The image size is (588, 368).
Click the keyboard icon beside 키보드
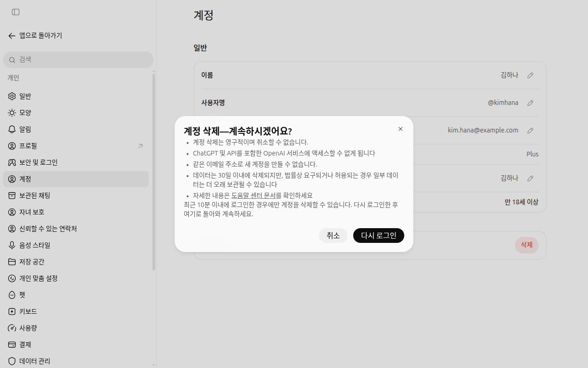(x=12, y=311)
